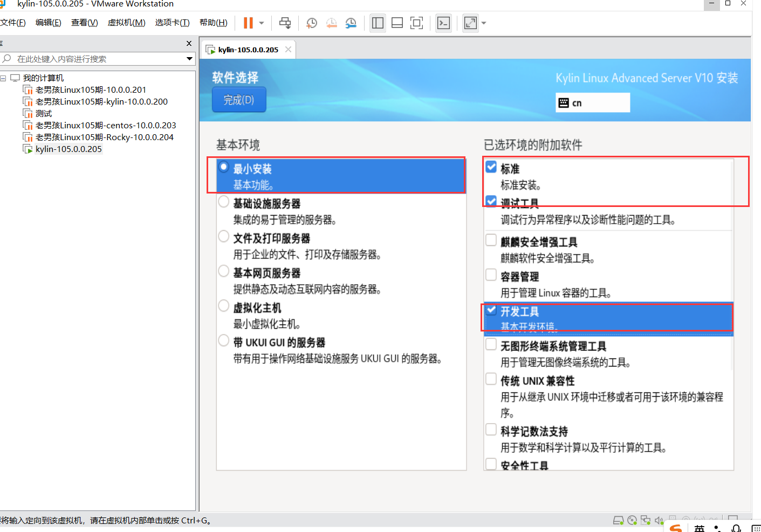
Task: Check the 麒麟安全增强工具 checkbox
Action: click(491, 240)
